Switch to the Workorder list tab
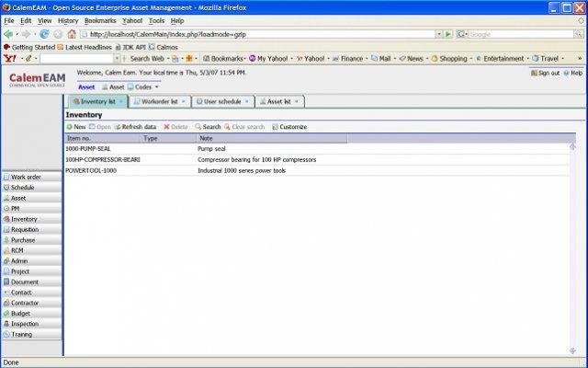The image size is (588, 368). coord(159,102)
